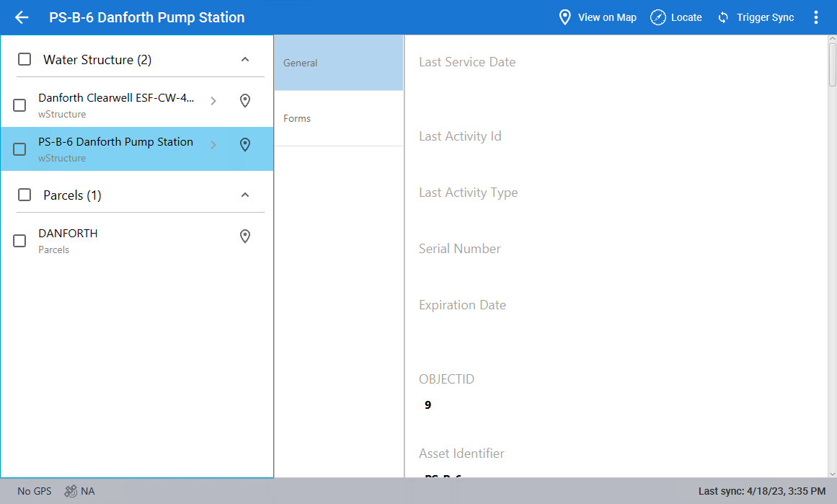Select the General tab
Screen dimensions: 837x504
339,63
